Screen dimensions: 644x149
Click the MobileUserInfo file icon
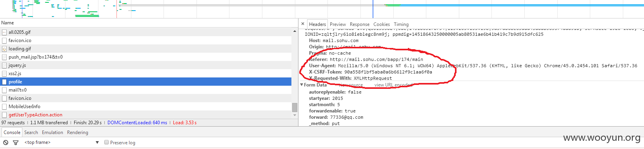(4, 107)
